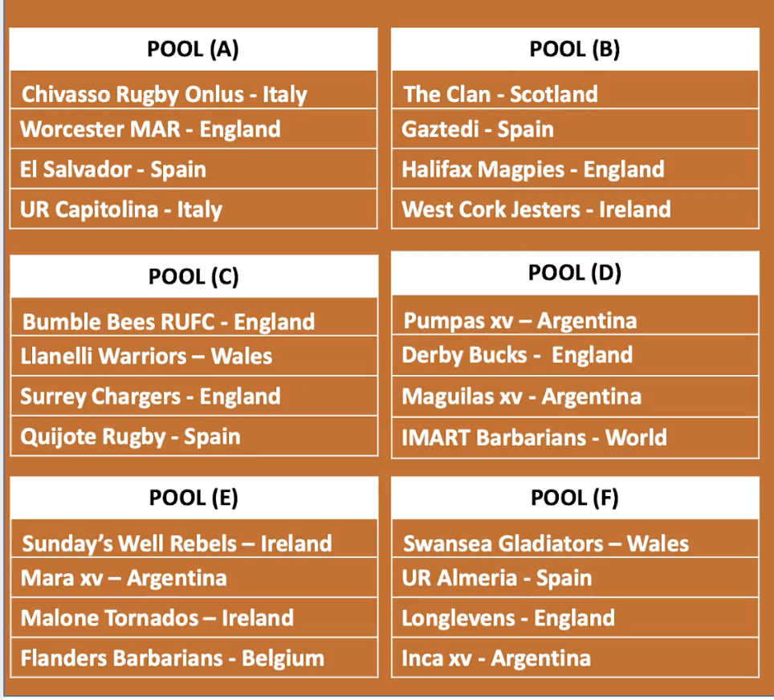Select the POOL (A) header
This screenshot has width=774, height=700.
pyautogui.click(x=193, y=49)
